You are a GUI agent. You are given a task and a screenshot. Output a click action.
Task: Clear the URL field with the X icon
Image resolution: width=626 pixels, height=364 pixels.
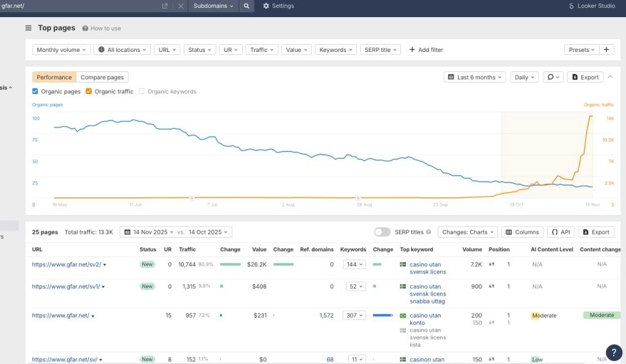180,6
